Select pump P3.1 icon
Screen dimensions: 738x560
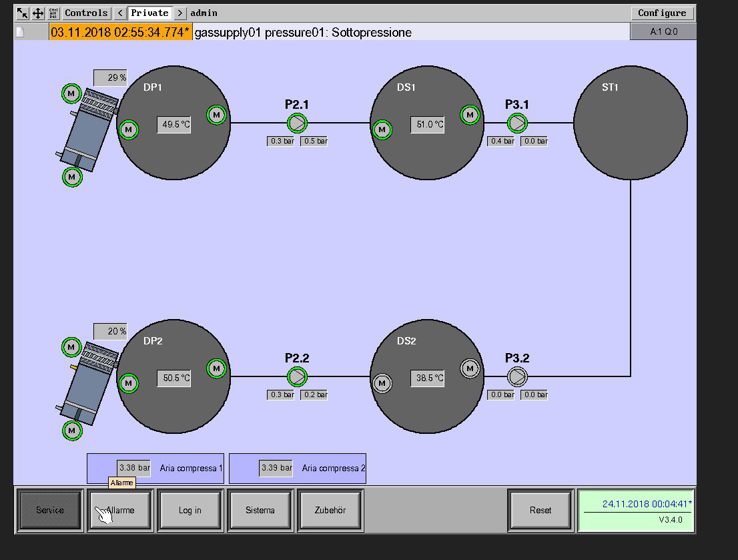click(x=517, y=123)
